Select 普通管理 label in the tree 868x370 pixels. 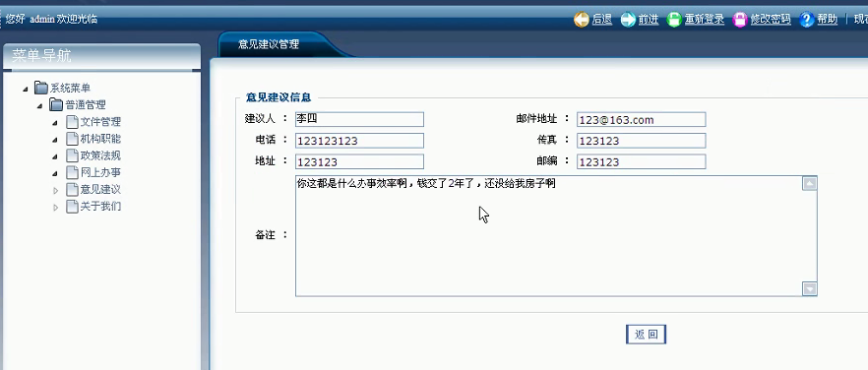[86, 104]
